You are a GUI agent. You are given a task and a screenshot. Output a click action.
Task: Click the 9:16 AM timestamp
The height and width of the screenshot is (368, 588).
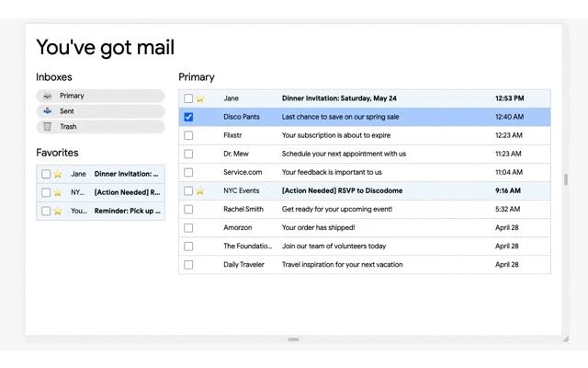click(x=508, y=190)
